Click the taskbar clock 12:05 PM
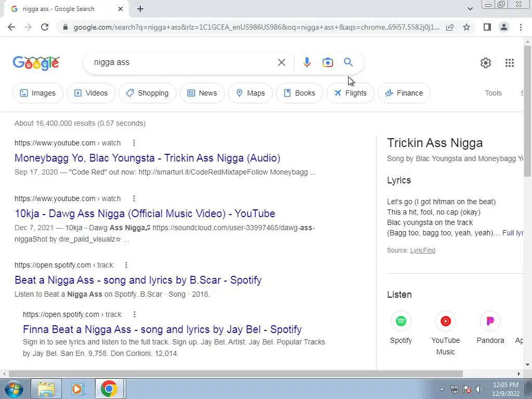Viewport: 532px width, 399px height. click(x=506, y=385)
